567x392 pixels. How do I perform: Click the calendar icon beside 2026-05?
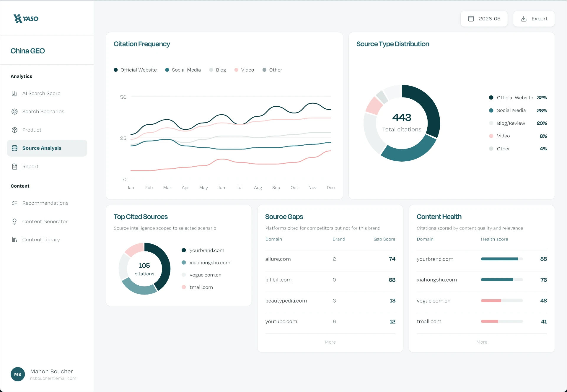[x=471, y=19]
